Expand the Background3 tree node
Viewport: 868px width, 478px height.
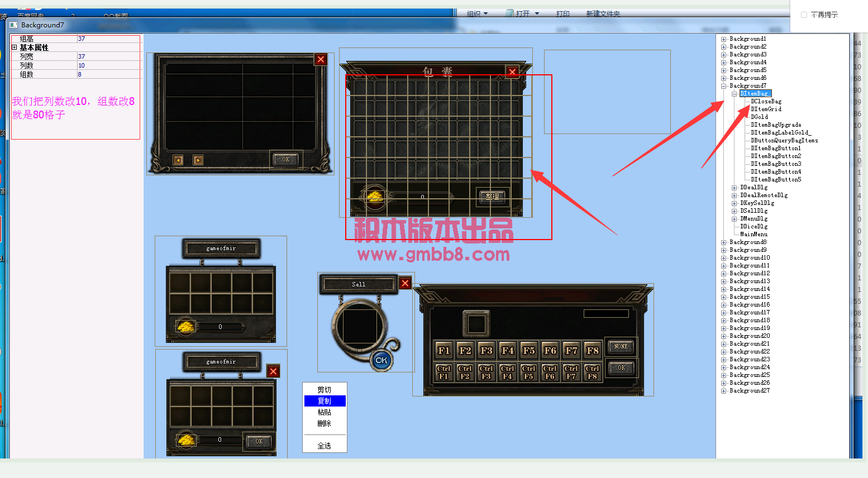(724, 55)
